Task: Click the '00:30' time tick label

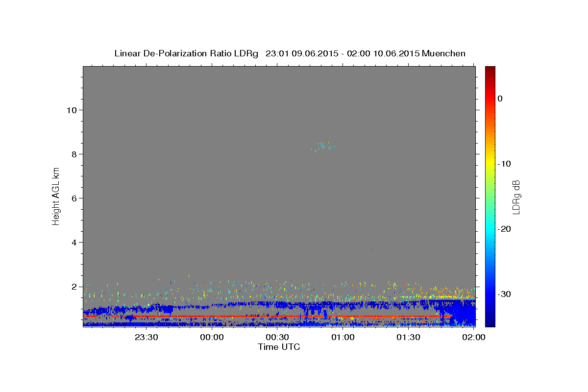Action: click(x=277, y=337)
